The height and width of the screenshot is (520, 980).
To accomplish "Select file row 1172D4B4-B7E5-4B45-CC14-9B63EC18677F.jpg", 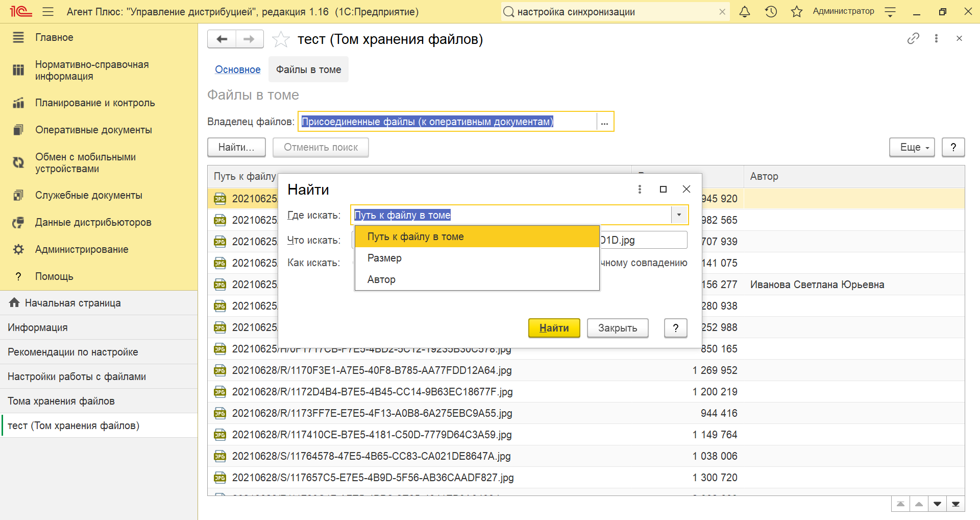I will coord(586,392).
